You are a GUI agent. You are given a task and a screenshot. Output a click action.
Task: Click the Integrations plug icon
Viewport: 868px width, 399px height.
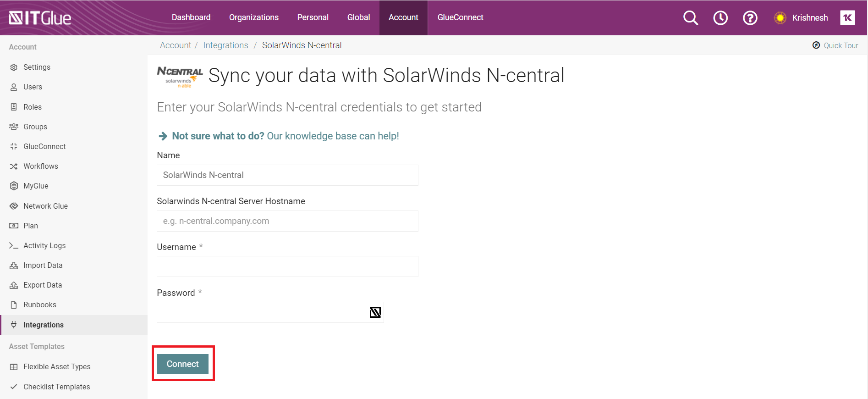(x=14, y=325)
